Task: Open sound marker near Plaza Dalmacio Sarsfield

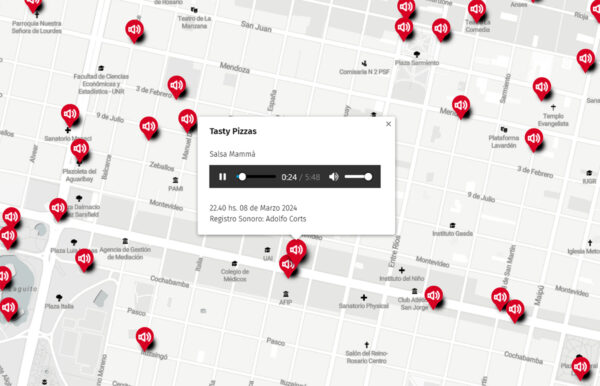Action: tap(59, 209)
